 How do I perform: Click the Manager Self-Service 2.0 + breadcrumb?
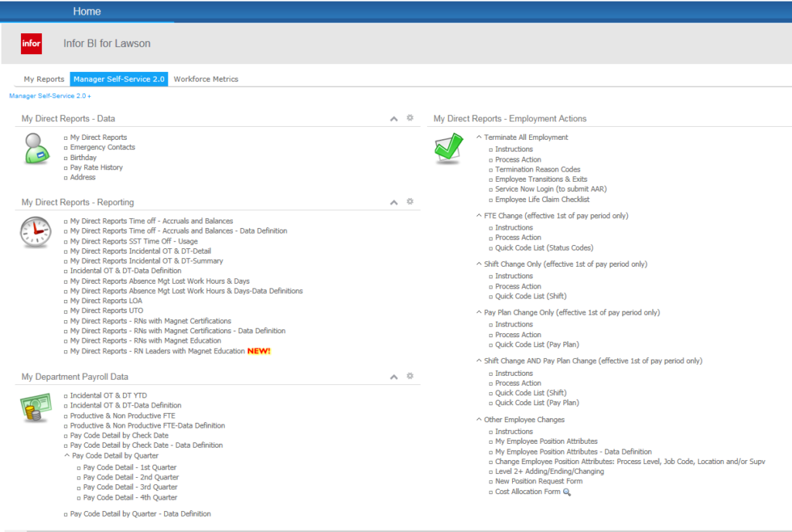[49, 96]
